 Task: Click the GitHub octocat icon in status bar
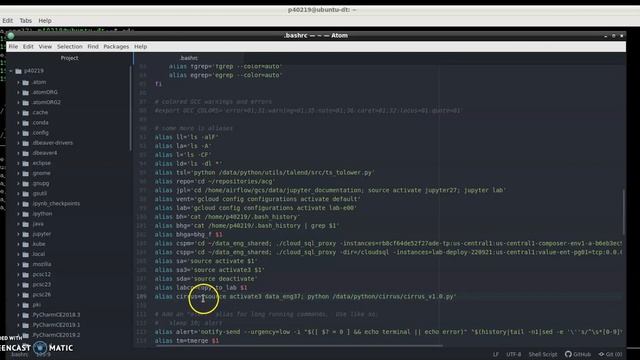tap(568, 354)
